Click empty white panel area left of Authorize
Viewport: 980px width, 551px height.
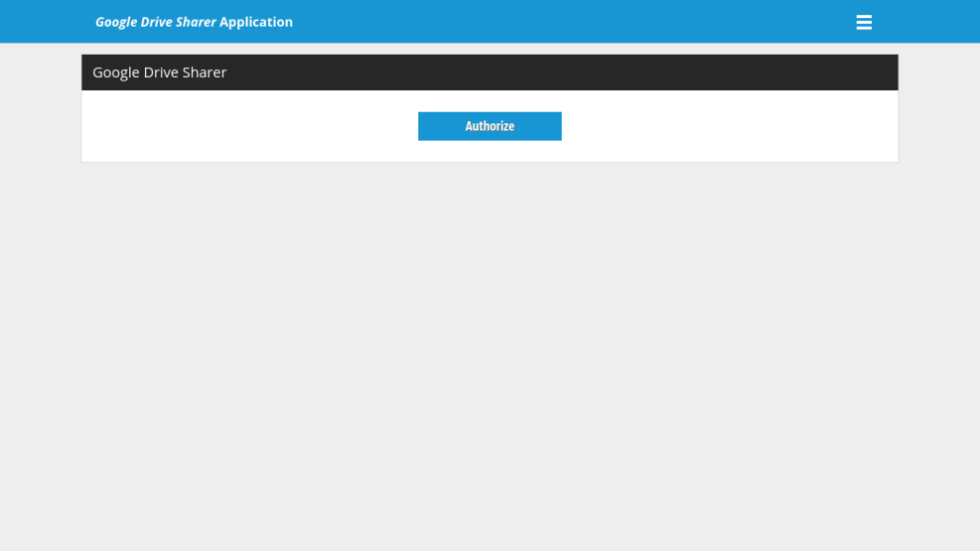[x=248, y=126]
